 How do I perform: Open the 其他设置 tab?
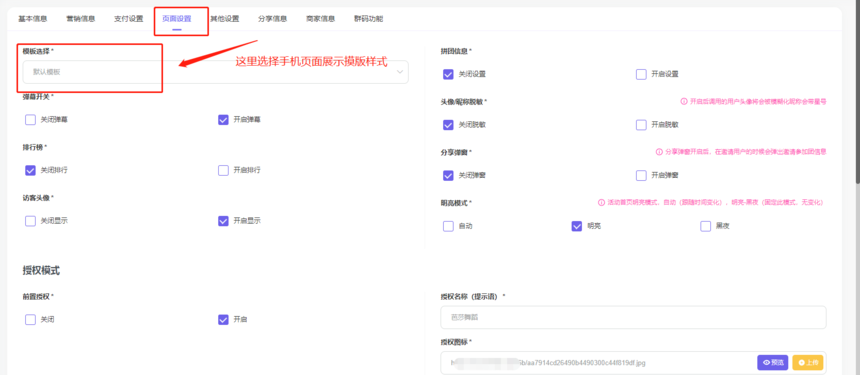click(225, 19)
